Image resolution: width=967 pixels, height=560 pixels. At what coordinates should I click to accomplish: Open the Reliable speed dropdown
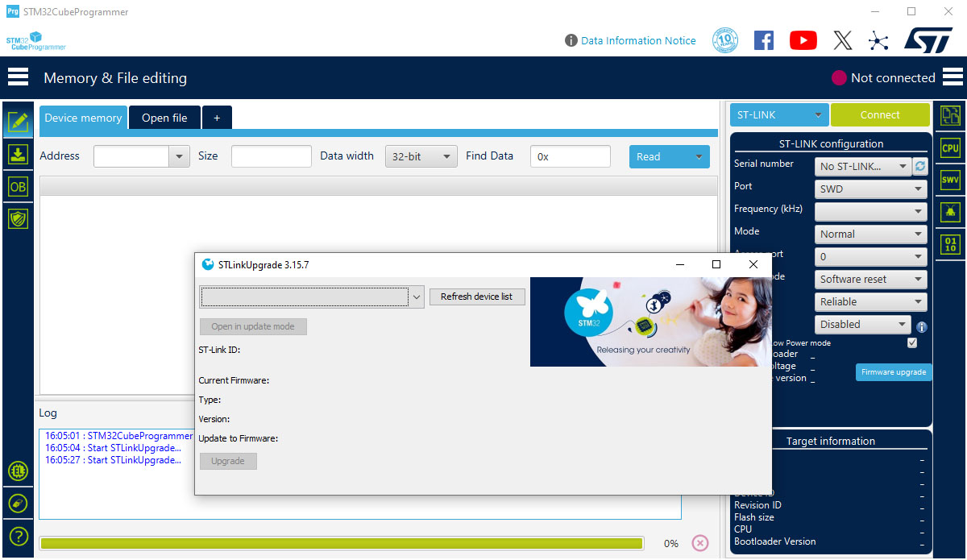pyautogui.click(x=871, y=301)
